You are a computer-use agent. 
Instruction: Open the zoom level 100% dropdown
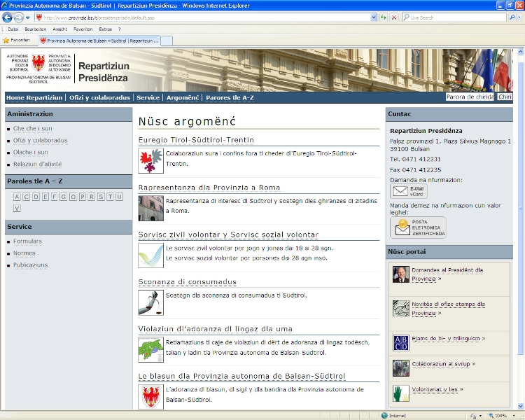coord(512,415)
